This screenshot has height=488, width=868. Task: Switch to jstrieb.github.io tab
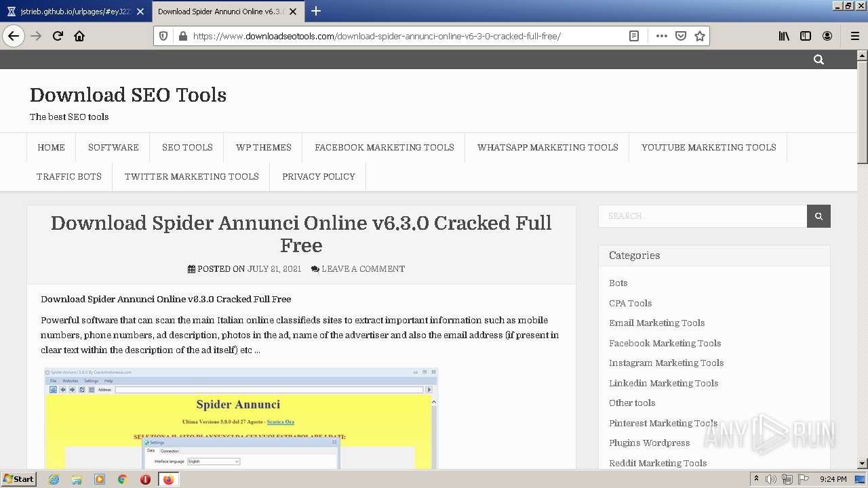coord(76,12)
